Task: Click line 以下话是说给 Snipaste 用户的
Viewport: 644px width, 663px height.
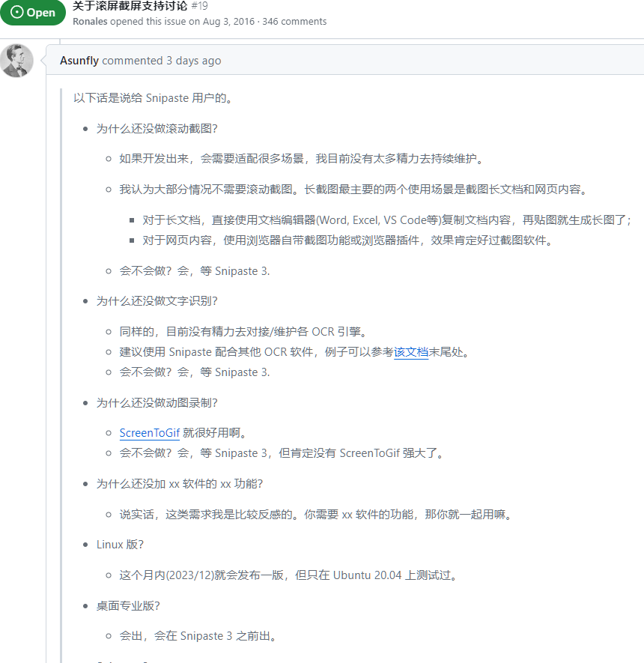Action: coord(153,98)
